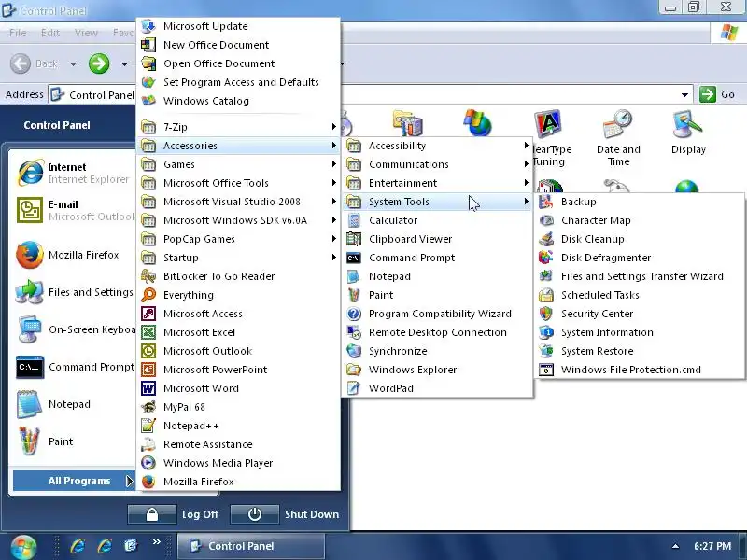Open Calculator from Accessories
Viewport: 747px width, 560px height.
tap(437, 220)
